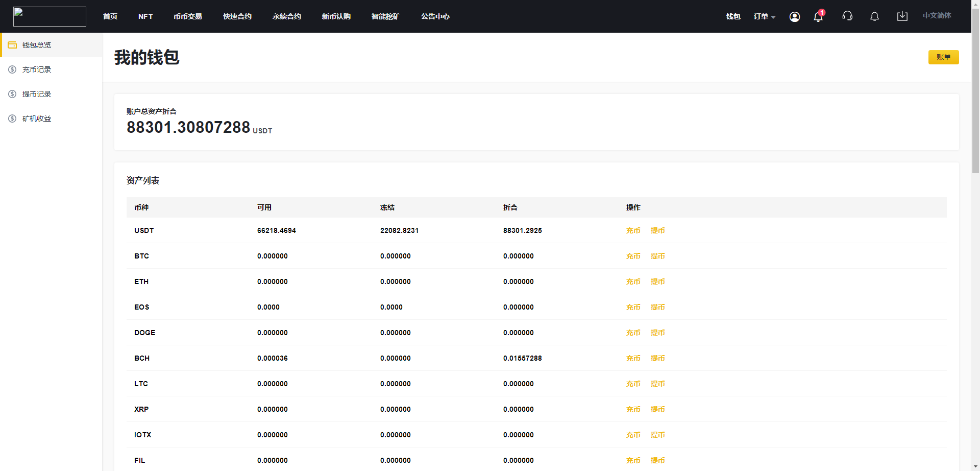Click the customer support headset icon
Screen dimensions: 980x471
[x=847, y=16]
